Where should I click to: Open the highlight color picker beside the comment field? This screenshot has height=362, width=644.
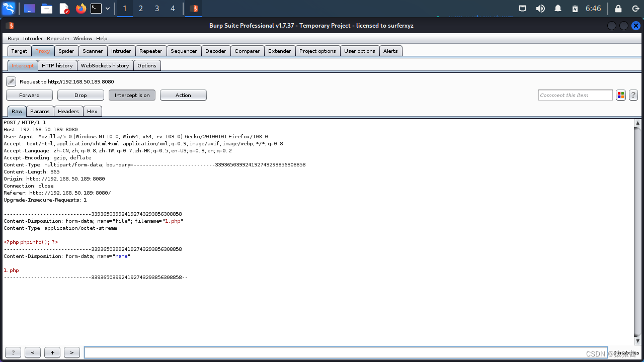(620, 95)
